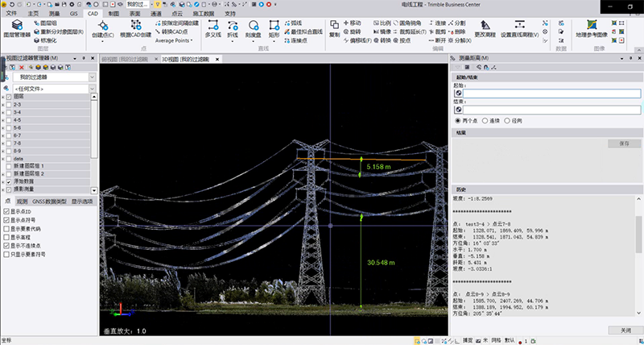Image resolution: width=644 pixels, height=345 pixels.
Task: Switch to the 制图 ribbon tab
Action: (114, 14)
